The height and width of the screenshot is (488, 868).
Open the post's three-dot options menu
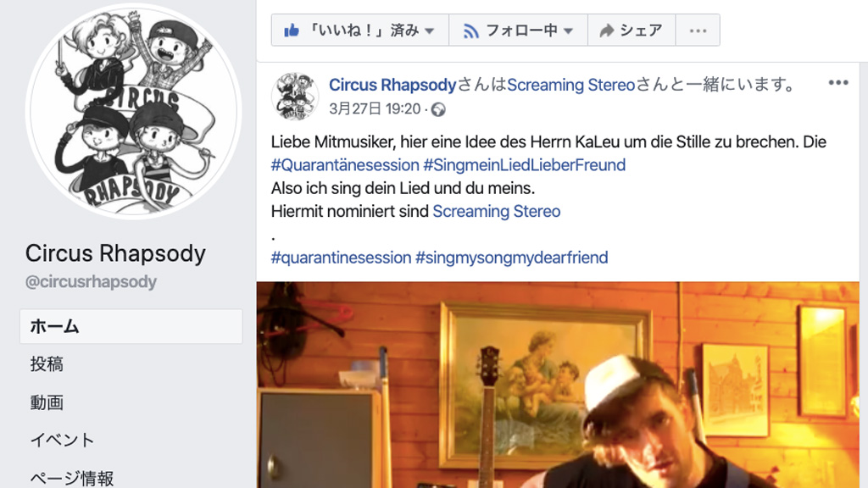838,83
